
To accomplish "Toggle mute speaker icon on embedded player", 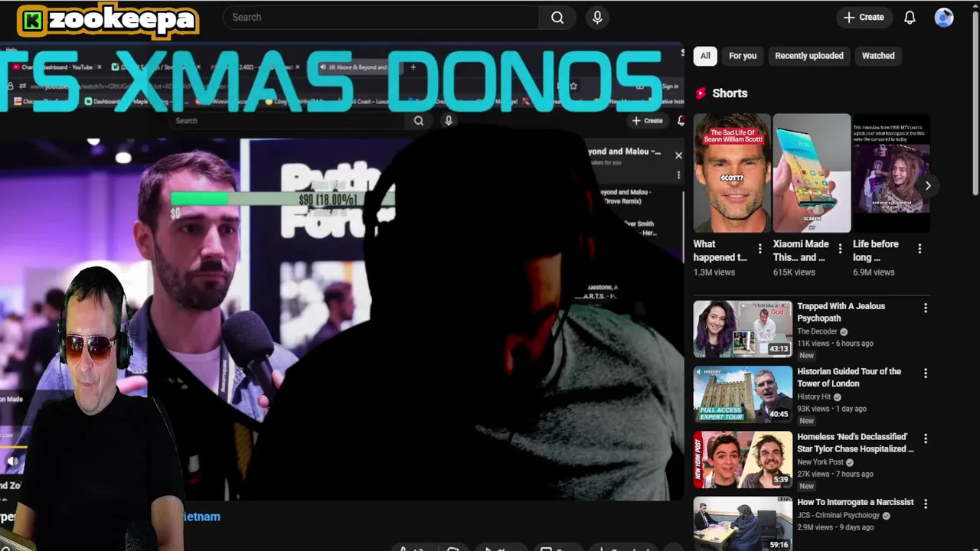I will (12, 461).
